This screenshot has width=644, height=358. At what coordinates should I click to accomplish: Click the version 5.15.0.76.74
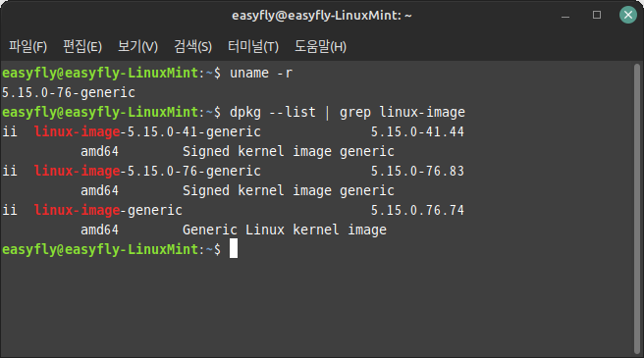coord(417,210)
